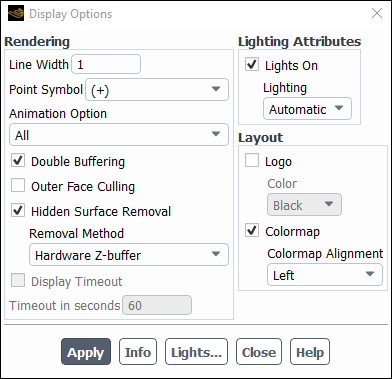
Task: Expand the Animation Option dropdown set to All
Action: pos(119,135)
